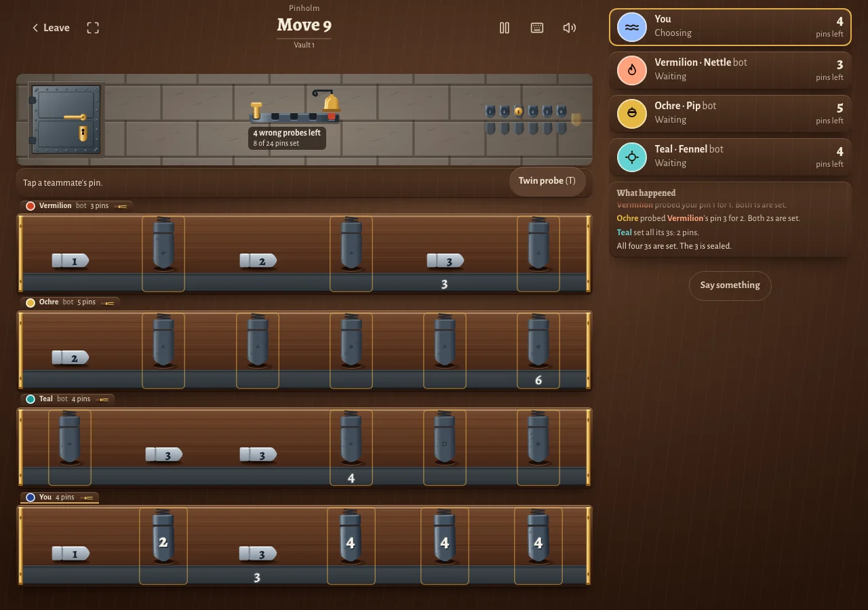Screen dimensions: 868x610
Task: Open the Say something chat button
Action: pos(730,285)
